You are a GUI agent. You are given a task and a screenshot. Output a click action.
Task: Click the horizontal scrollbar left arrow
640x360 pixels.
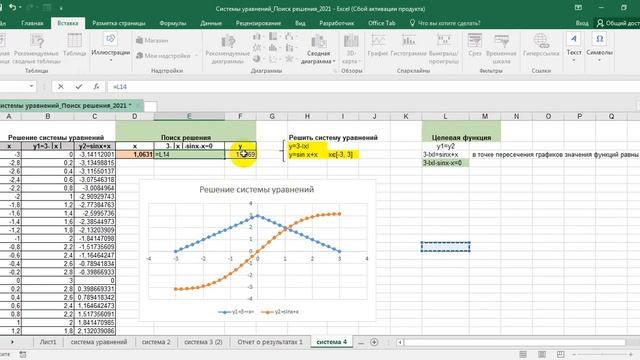[x=400, y=342]
